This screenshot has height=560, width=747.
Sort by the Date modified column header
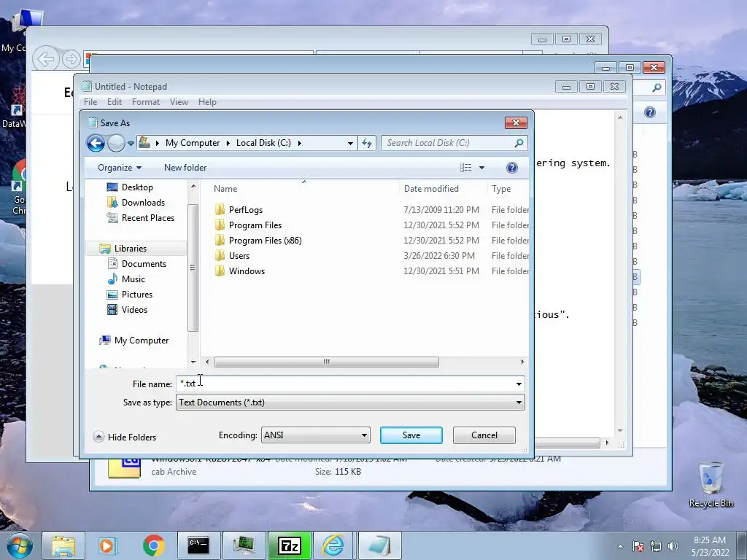[431, 189]
